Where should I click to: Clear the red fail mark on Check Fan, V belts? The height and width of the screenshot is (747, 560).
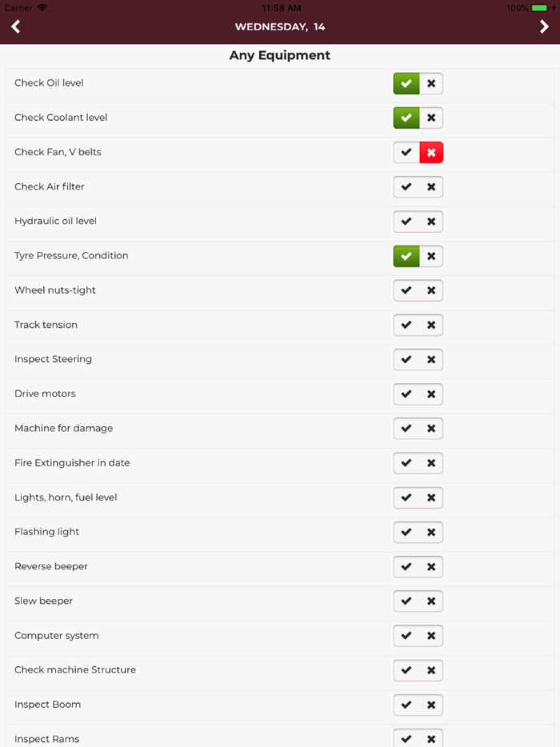[x=431, y=152]
